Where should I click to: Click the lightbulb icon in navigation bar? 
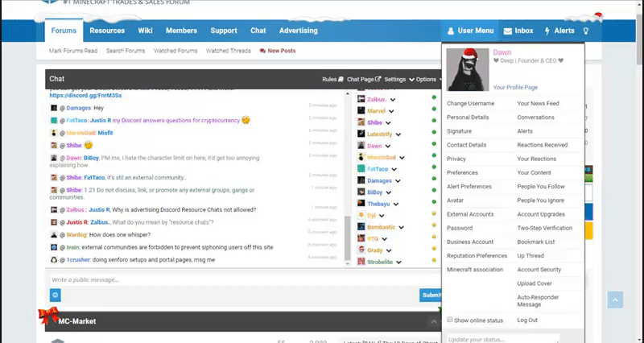click(586, 31)
